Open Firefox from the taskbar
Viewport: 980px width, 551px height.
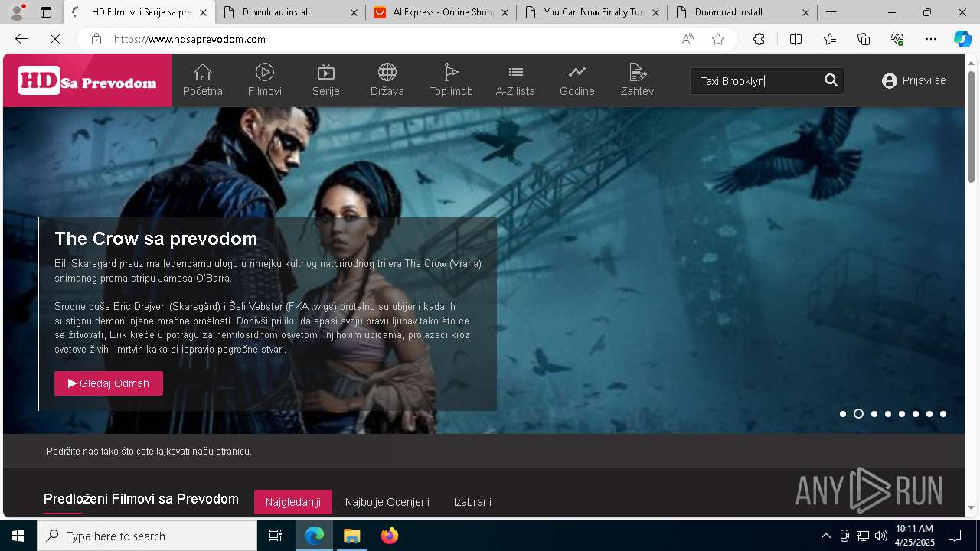point(389,536)
